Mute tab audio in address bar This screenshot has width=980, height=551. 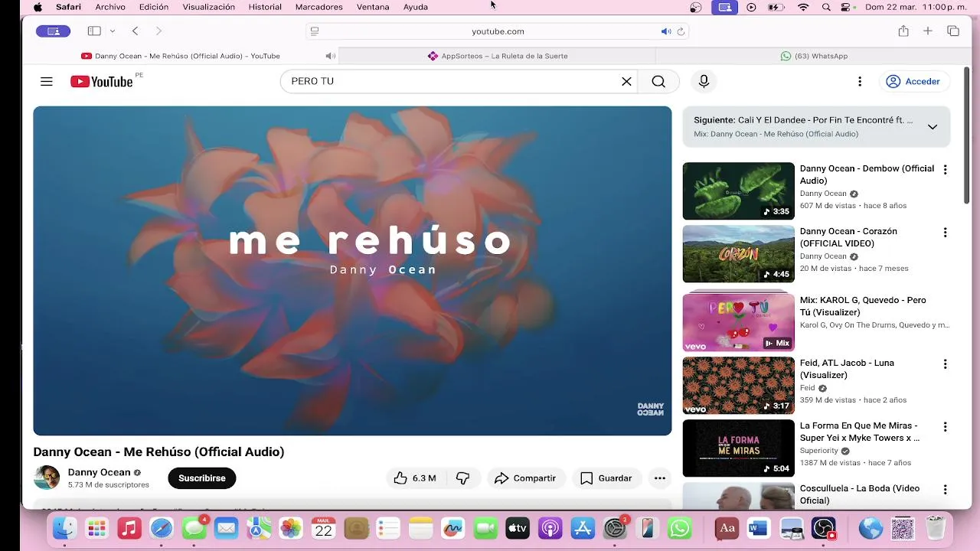tap(665, 31)
